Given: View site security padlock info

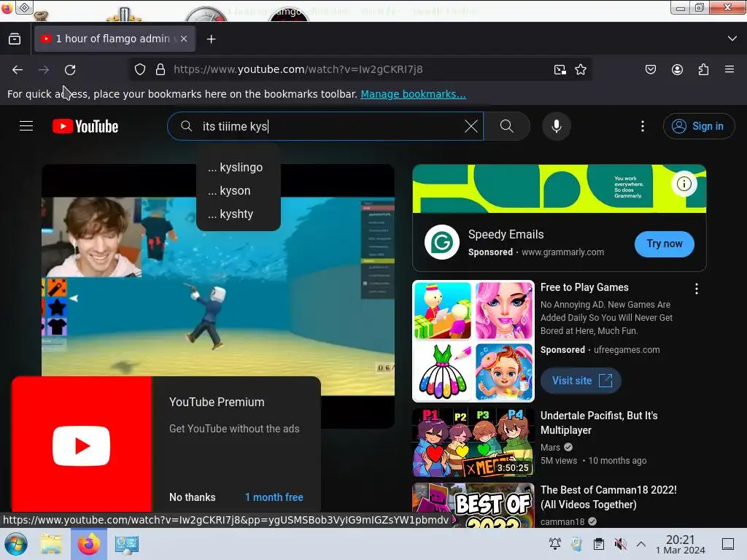Looking at the screenshot, I should [160, 69].
